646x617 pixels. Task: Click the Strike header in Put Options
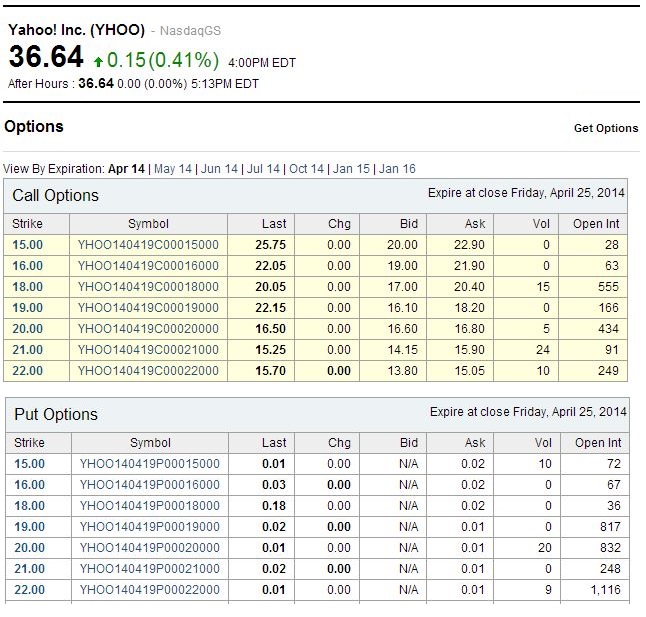click(x=29, y=443)
